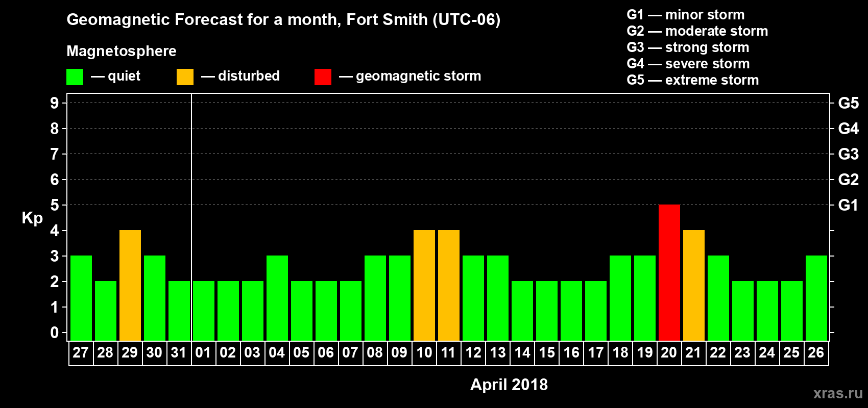The height and width of the screenshot is (408, 868).
Task: Select date label 31 on the axis
Action: coord(179,353)
